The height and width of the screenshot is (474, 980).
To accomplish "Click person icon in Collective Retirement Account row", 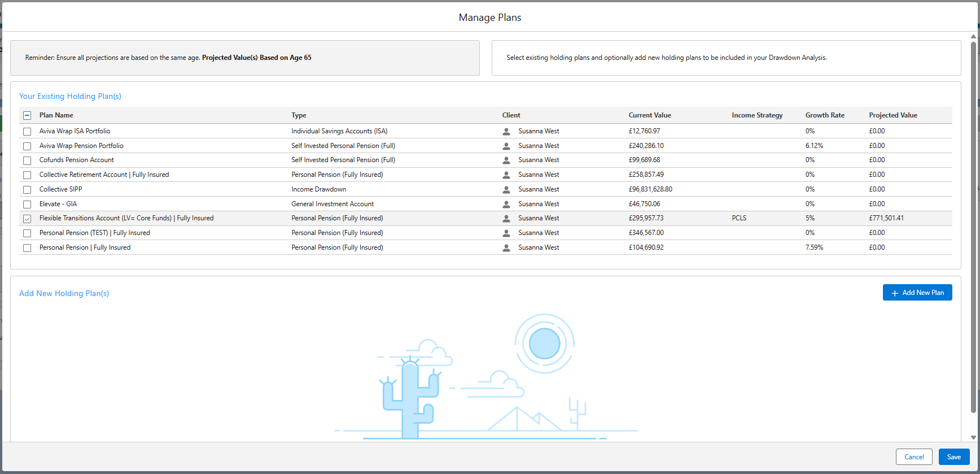I will point(506,175).
